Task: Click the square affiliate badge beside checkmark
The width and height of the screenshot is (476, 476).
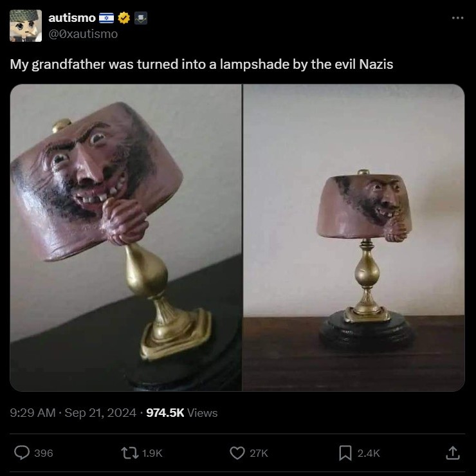Action: pos(141,18)
